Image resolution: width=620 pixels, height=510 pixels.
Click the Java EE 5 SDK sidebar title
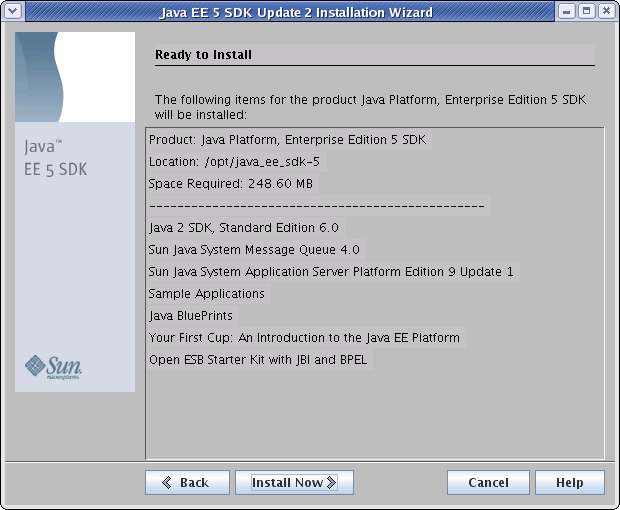click(x=55, y=158)
